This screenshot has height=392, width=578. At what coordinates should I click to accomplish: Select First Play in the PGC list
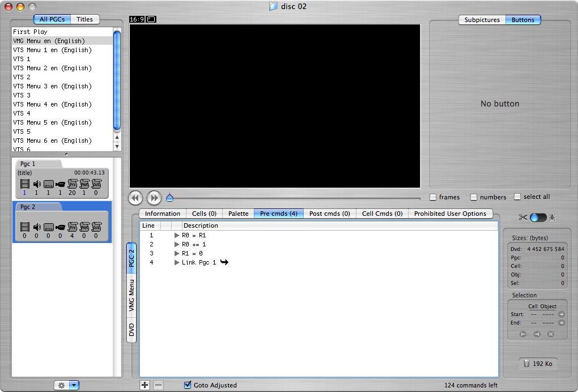point(63,32)
